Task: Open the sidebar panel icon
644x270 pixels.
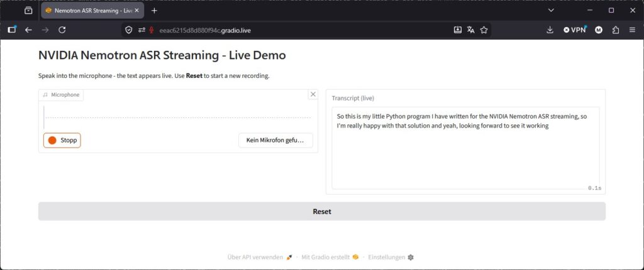Action: (x=12, y=30)
